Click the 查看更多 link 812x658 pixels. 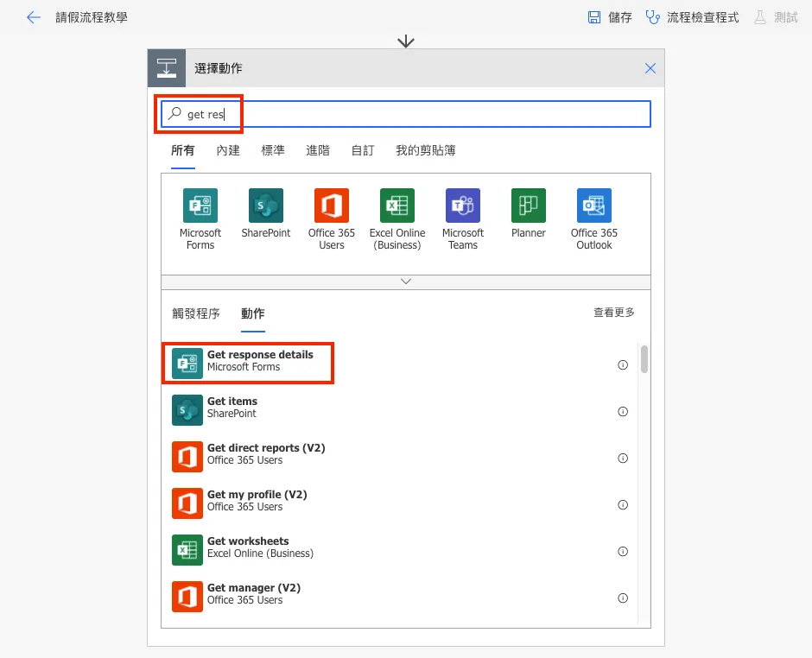[614, 313]
